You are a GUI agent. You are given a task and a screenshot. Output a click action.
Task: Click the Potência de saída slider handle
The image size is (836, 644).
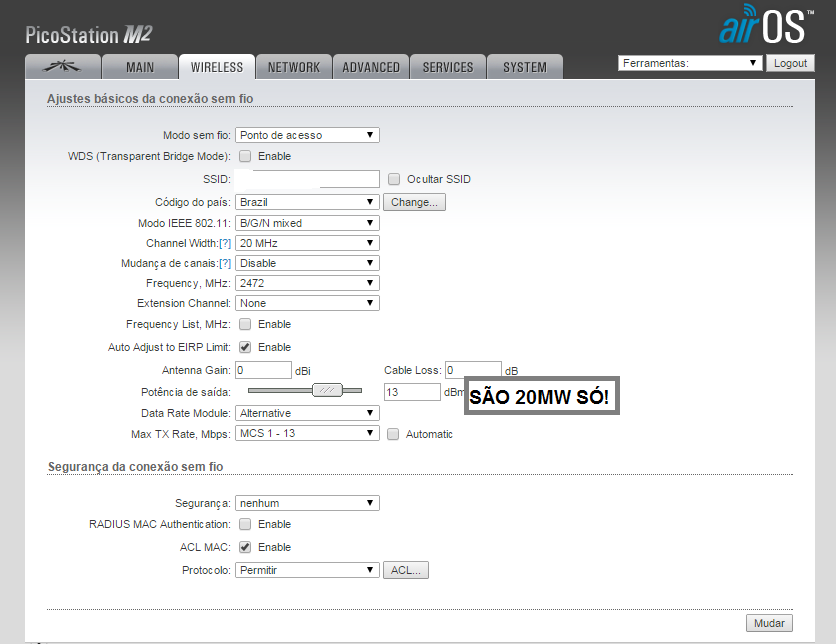[327, 390]
